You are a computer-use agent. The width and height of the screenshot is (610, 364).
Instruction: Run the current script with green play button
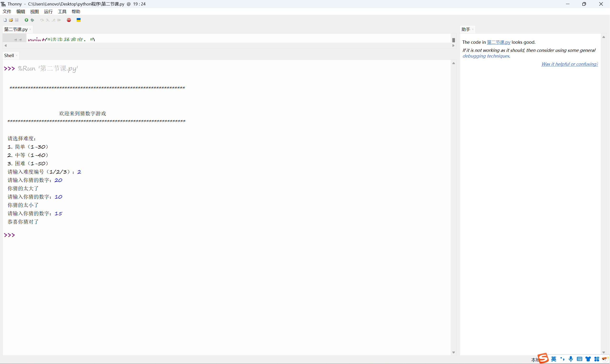26,20
